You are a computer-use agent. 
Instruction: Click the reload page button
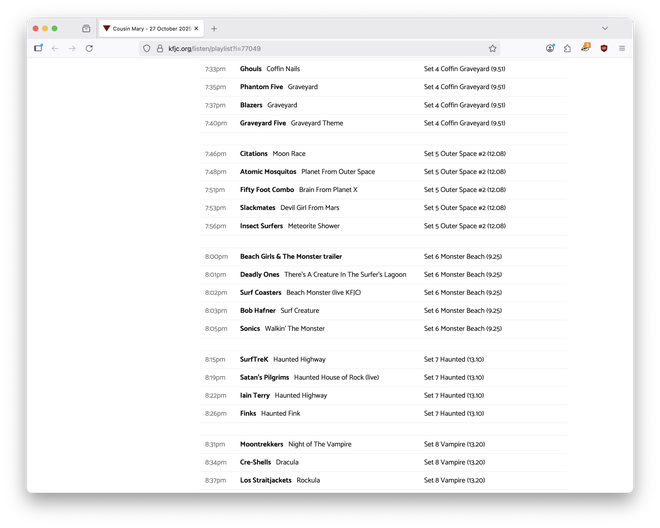(89, 48)
